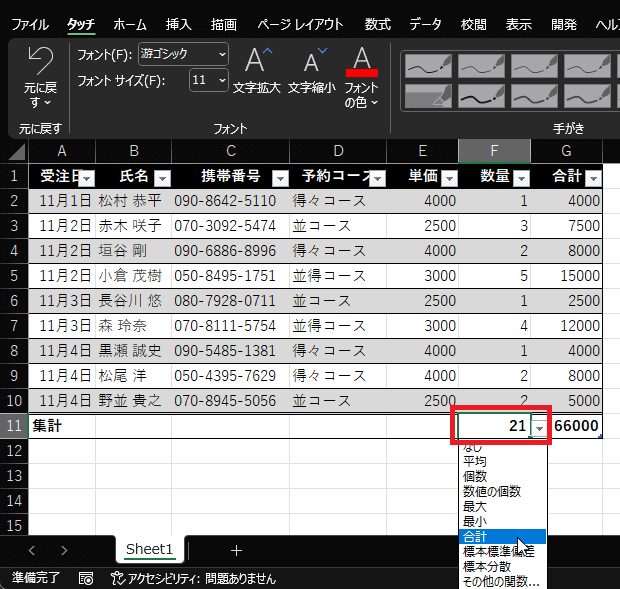Click the accessibility checker status icon

coord(117,578)
